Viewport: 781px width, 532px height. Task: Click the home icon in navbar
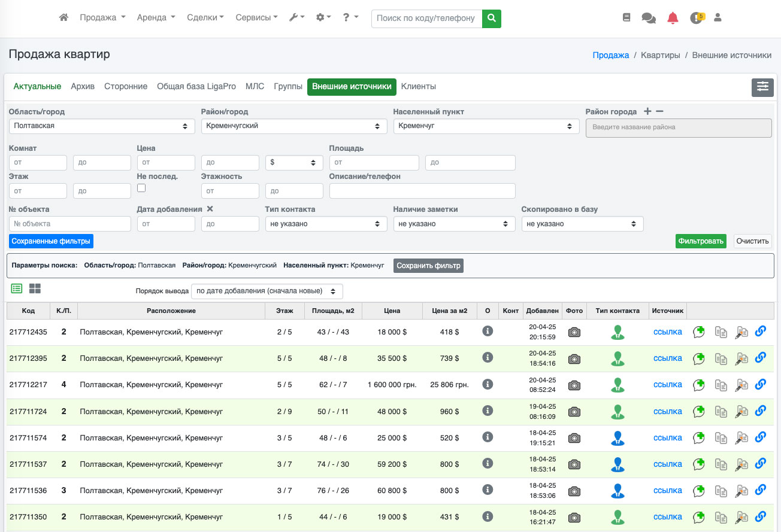pos(63,18)
